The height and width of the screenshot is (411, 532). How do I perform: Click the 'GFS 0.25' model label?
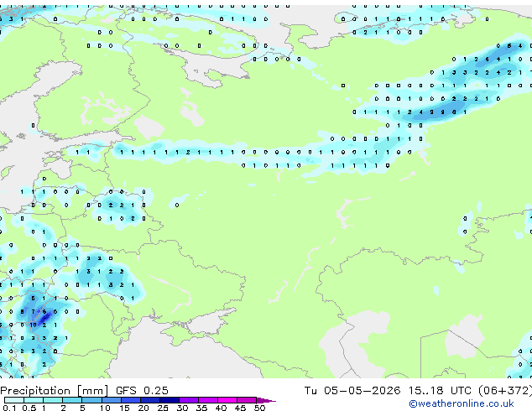(x=142, y=391)
